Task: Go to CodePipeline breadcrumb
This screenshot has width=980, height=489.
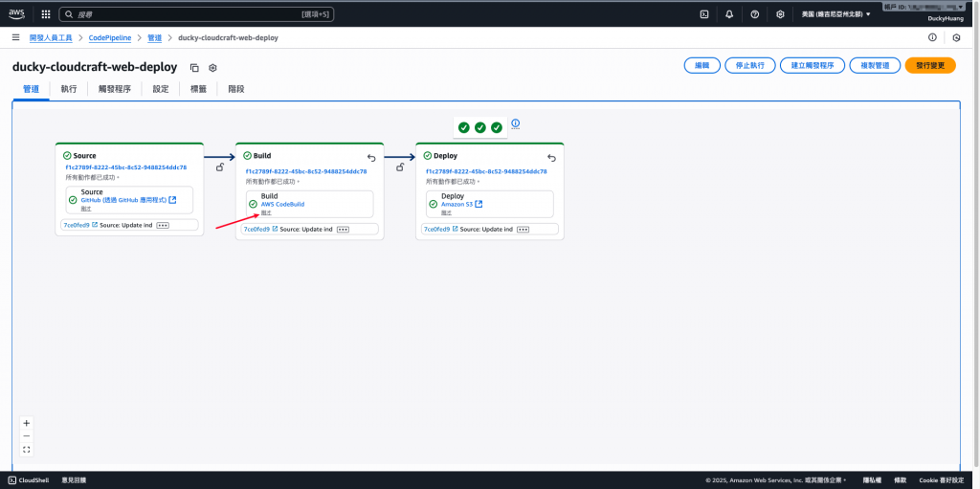Action: coord(110,37)
